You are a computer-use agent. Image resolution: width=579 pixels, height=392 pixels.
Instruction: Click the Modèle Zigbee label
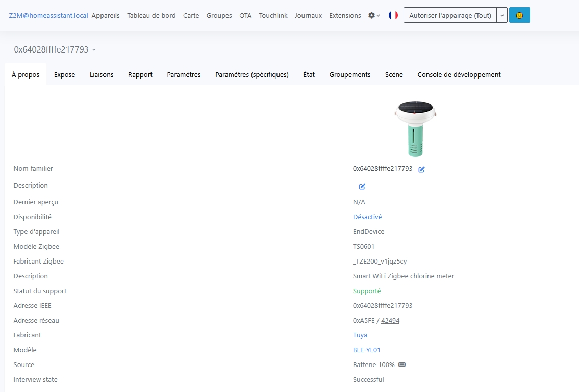(x=36, y=247)
